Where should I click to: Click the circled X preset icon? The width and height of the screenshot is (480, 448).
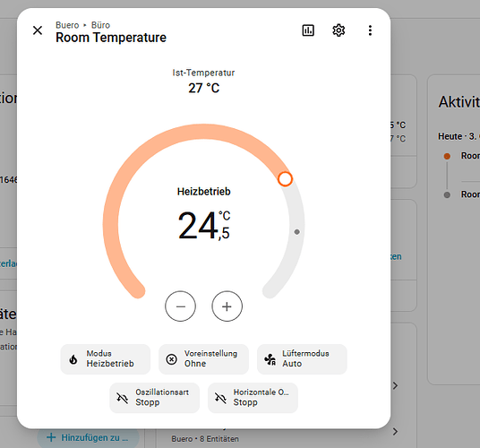pyautogui.click(x=171, y=359)
